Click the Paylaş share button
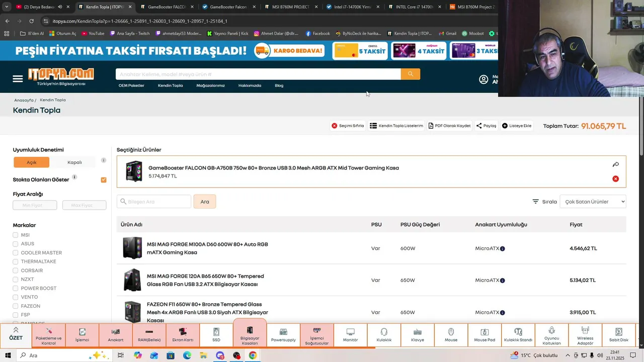 (x=486, y=126)
